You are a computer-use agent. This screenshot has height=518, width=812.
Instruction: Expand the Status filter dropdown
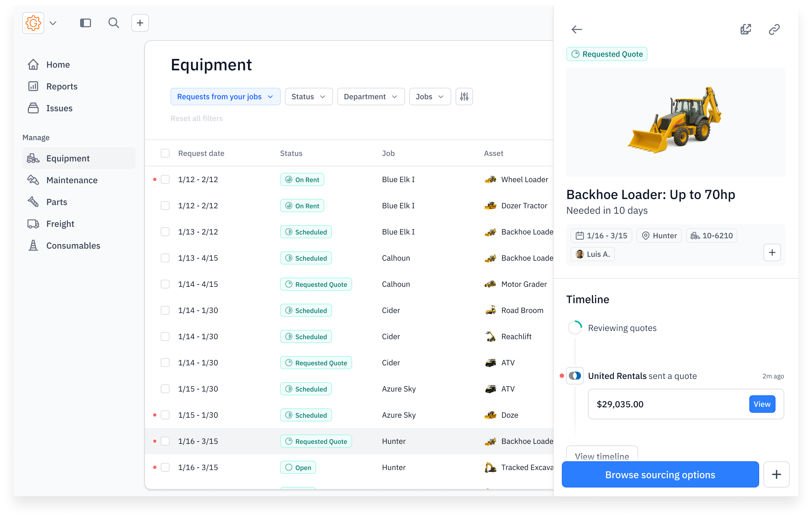point(308,97)
